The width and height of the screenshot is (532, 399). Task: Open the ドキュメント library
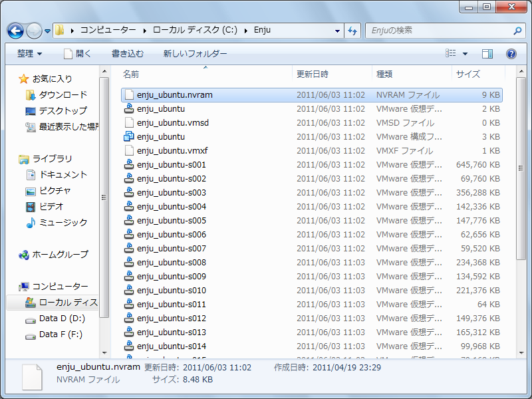click(x=63, y=174)
